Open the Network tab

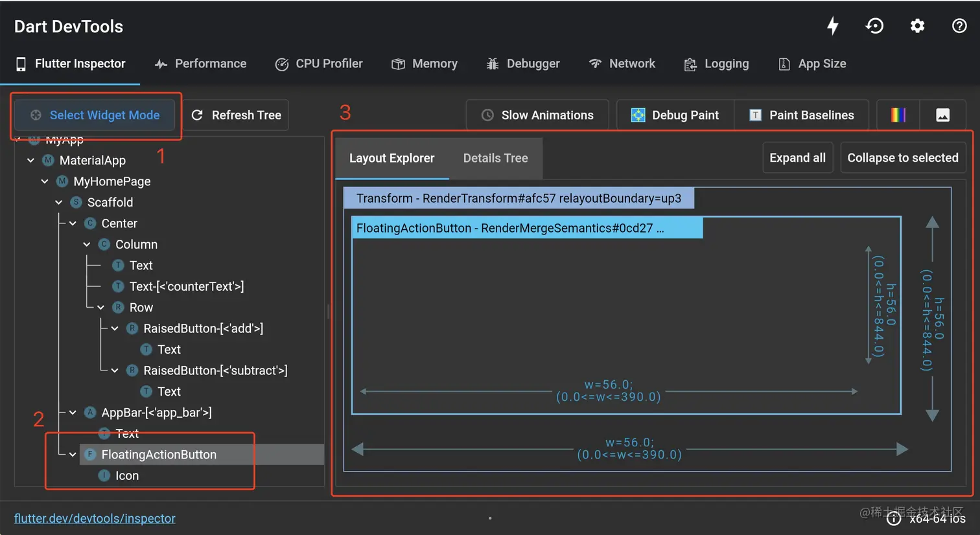[622, 63]
